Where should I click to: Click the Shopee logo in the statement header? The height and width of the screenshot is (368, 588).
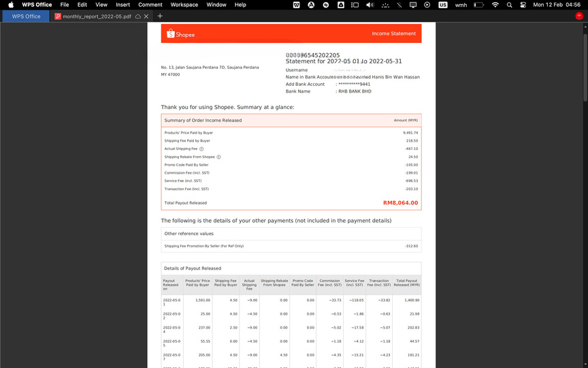click(x=181, y=34)
